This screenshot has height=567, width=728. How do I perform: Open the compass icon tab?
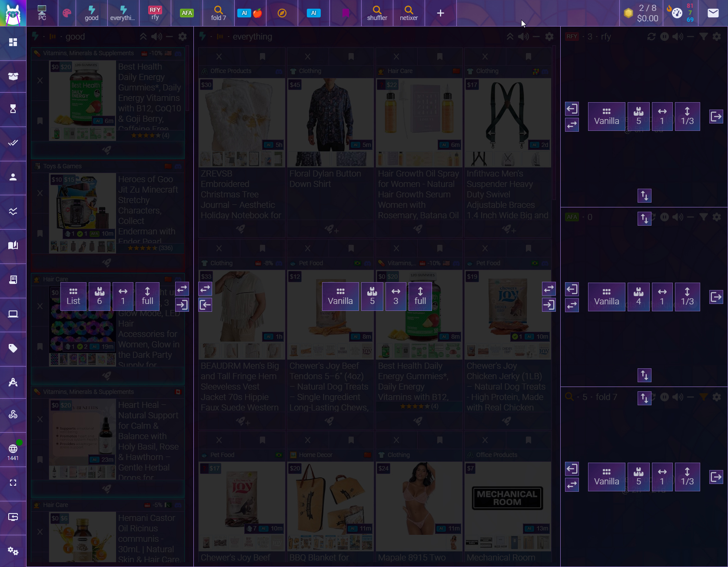pyautogui.click(x=282, y=13)
